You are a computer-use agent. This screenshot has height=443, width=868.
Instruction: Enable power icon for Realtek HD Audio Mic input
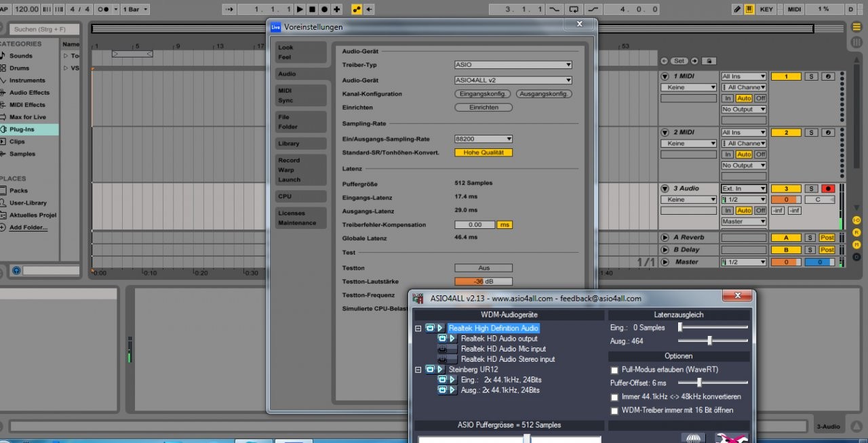tap(442, 349)
